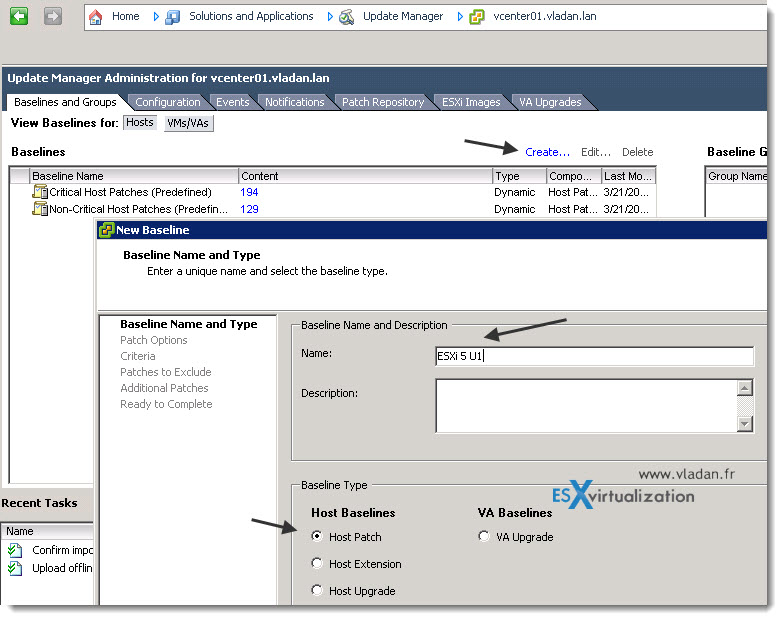
Task: Click the Upload offline task status icon
Action: click(x=14, y=568)
